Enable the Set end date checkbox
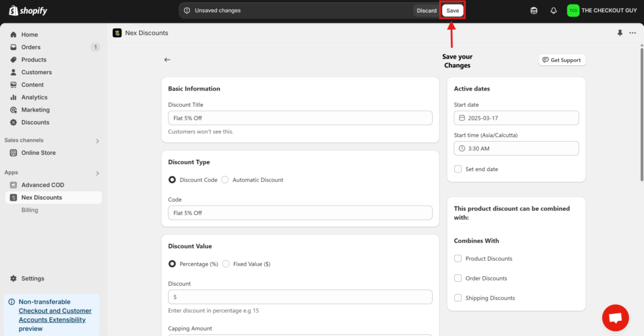Image resolution: width=644 pixels, height=336 pixels. click(458, 169)
